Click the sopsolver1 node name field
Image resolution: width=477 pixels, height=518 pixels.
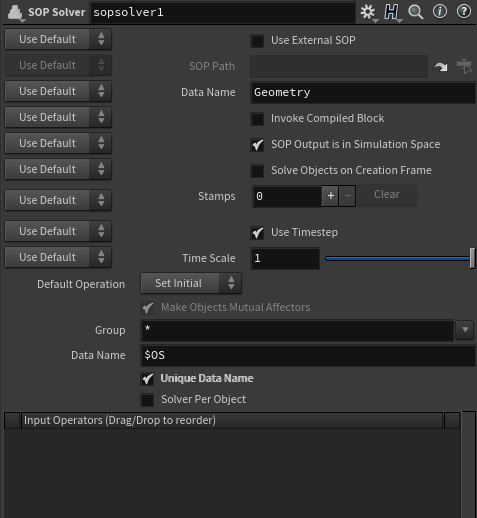(223, 13)
